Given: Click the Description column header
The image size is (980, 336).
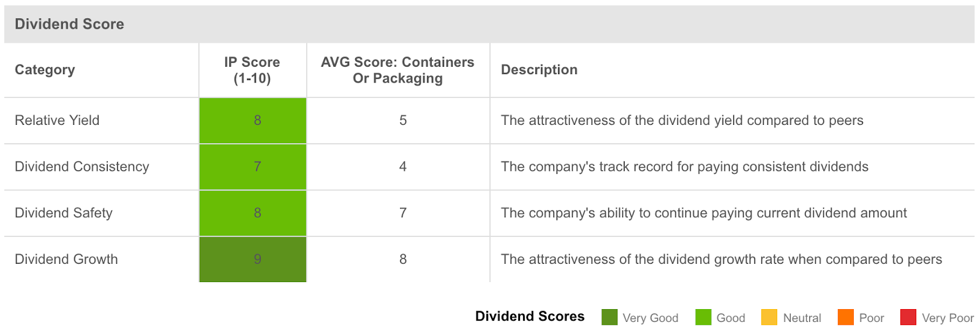Looking at the screenshot, I should [x=539, y=70].
